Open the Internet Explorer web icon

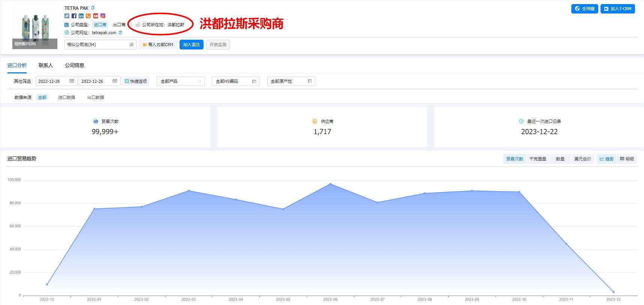pos(67,16)
